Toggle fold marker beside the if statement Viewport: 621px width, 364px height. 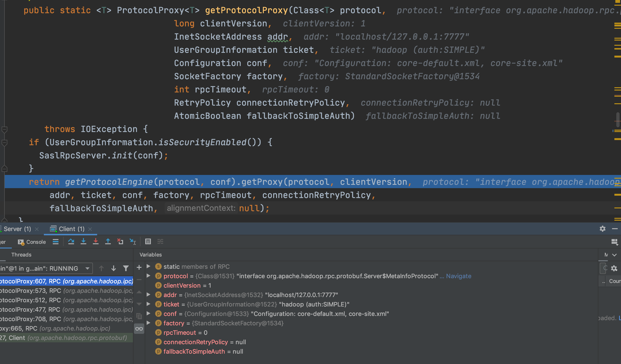(4, 142)
